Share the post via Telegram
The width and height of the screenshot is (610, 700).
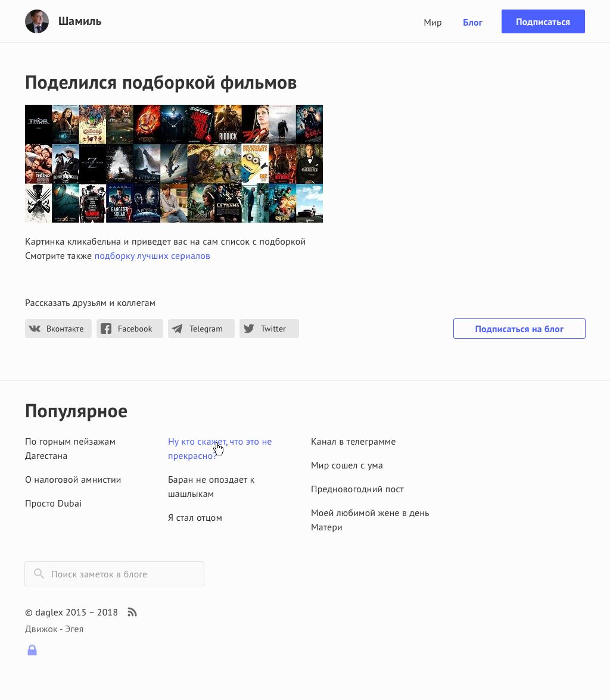click(x=201, y=329)
